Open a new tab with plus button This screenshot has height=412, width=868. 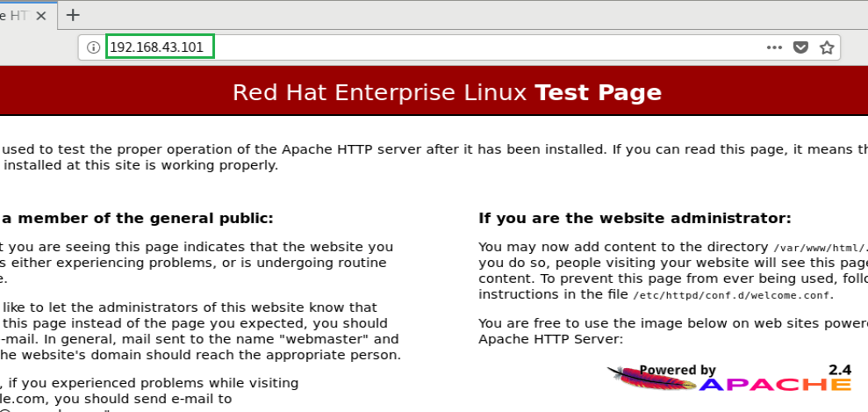tap(73, 15)
